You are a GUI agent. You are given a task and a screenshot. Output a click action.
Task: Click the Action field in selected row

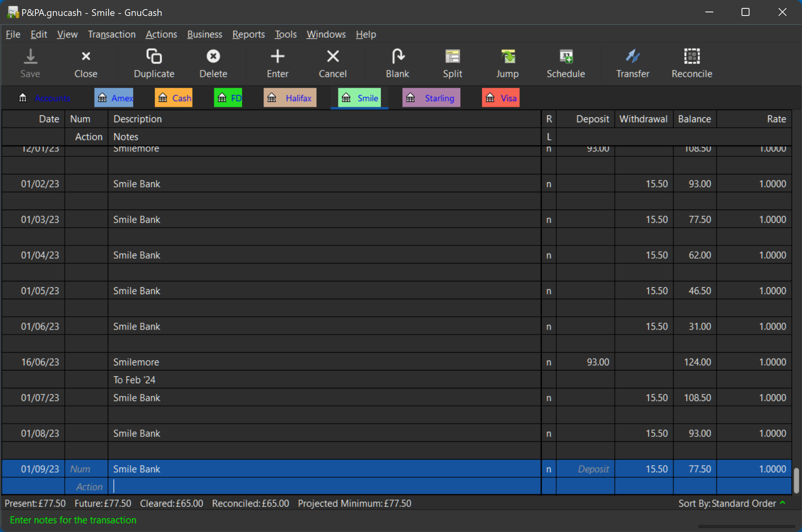86,487
